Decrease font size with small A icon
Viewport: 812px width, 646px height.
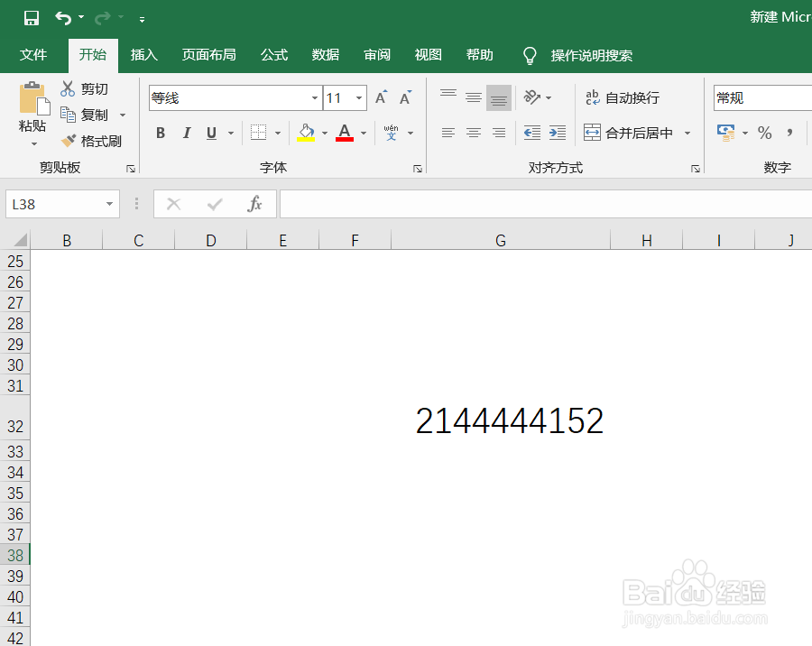pyautogui.click(x=405, y=97)
